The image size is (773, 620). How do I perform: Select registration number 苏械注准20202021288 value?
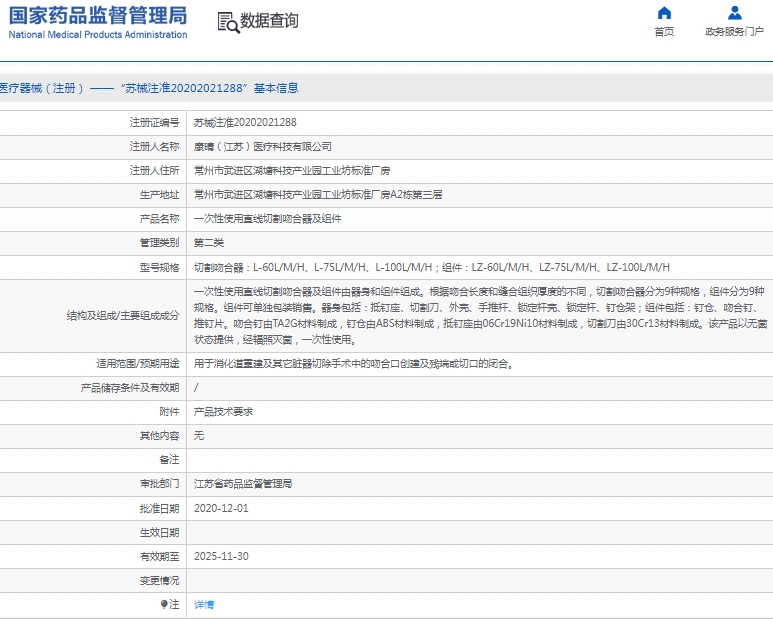pos(245,122)
